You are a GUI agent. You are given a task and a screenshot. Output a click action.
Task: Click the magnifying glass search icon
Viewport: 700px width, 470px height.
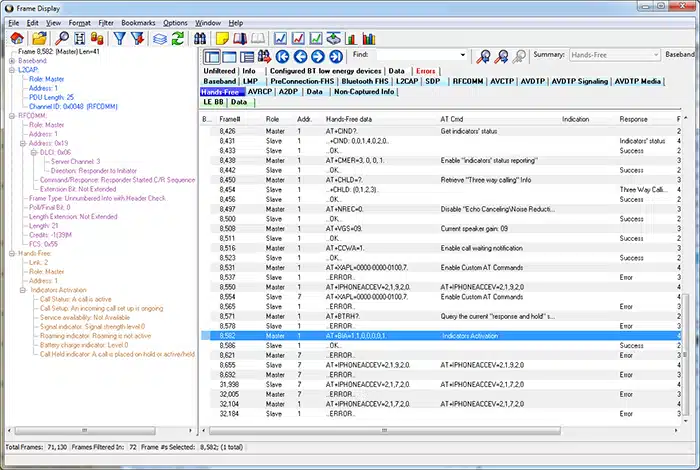point(62,38)
